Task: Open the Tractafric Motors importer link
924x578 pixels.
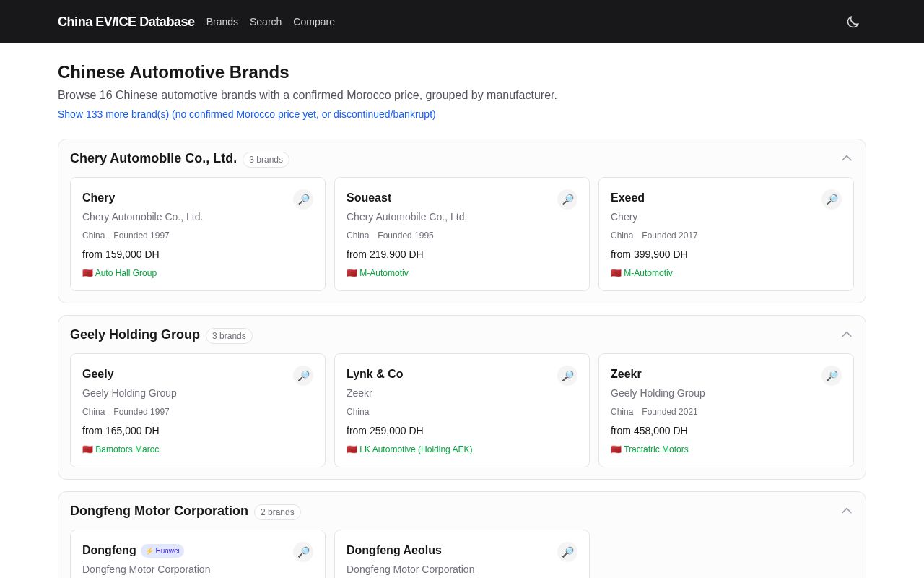Action: pyautogui.click(x=650, y=449)
